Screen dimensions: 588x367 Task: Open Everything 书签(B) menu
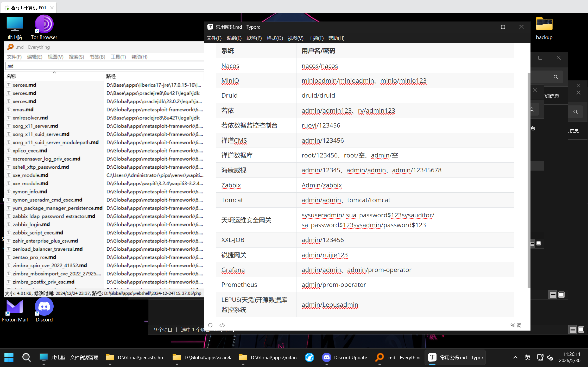tap(97, 57)
